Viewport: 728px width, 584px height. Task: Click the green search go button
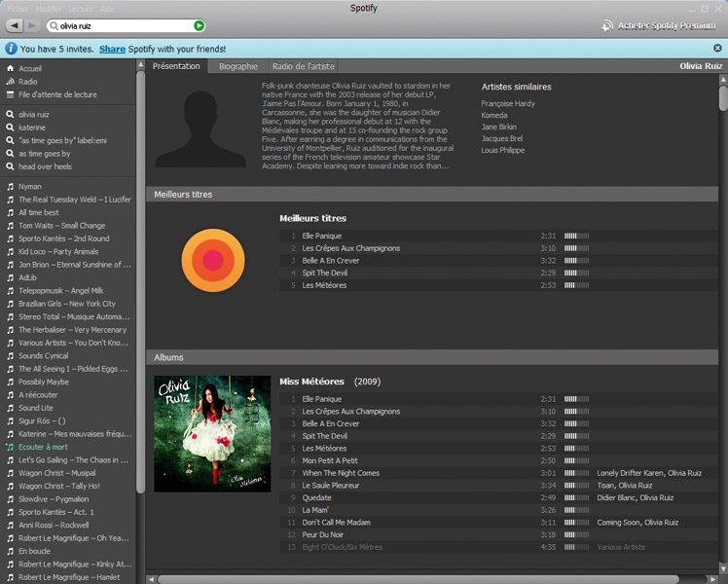coord(199,26)
